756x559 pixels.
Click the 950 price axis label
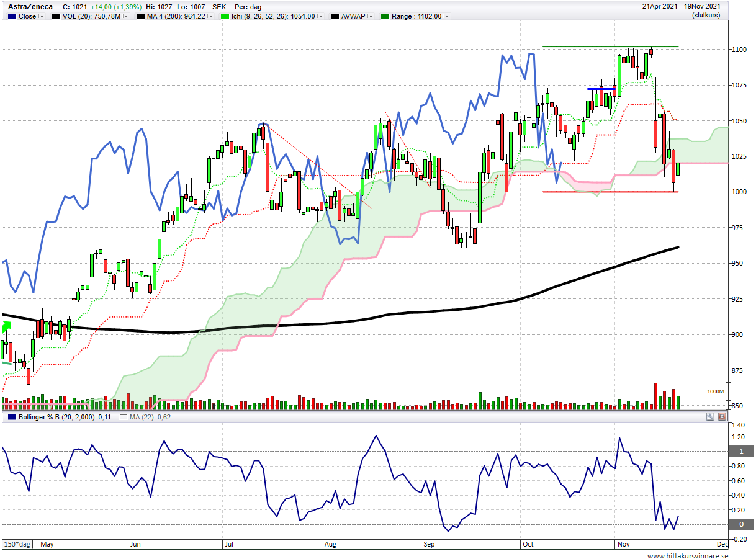coord(736,264)
